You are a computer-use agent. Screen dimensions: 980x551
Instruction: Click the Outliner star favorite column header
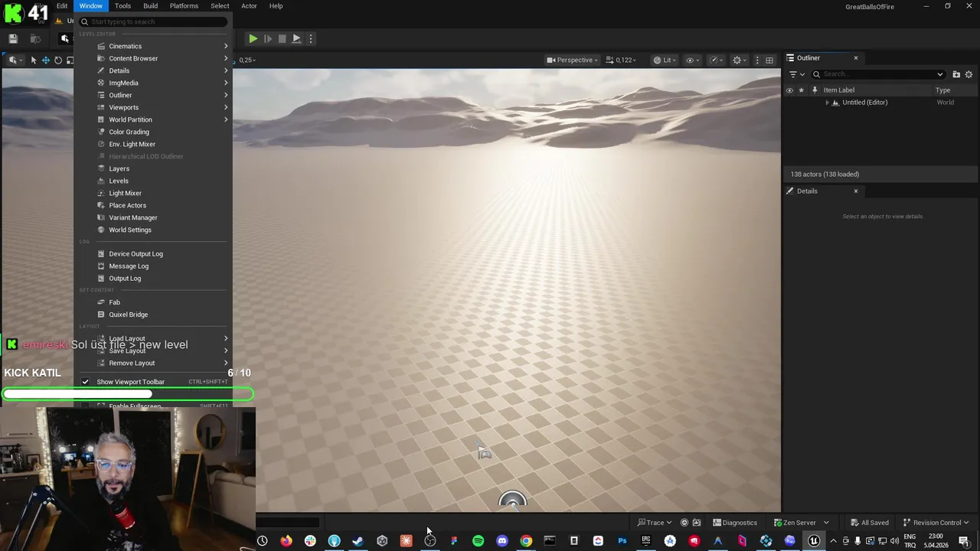(x=801, y=90)
